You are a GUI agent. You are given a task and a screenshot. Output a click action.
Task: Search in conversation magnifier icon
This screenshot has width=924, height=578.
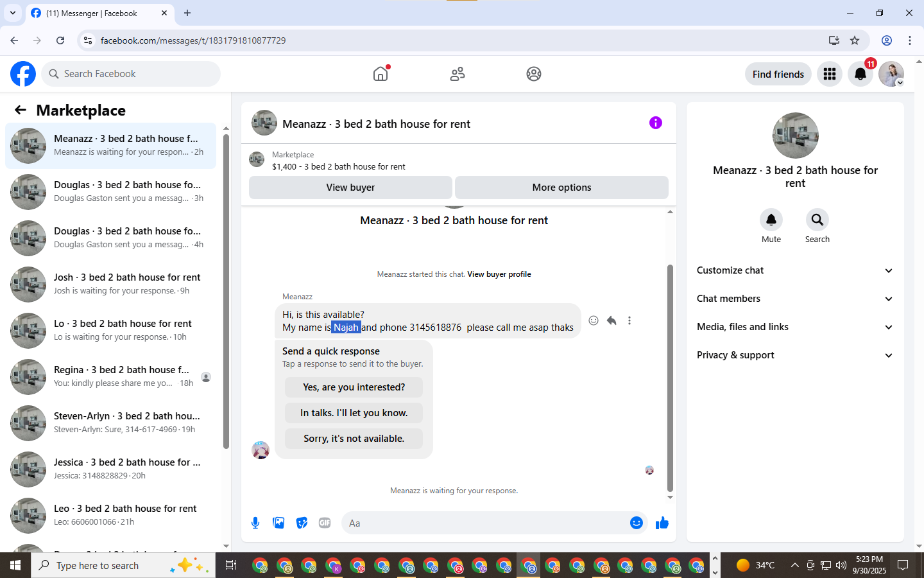click(817, 220)
